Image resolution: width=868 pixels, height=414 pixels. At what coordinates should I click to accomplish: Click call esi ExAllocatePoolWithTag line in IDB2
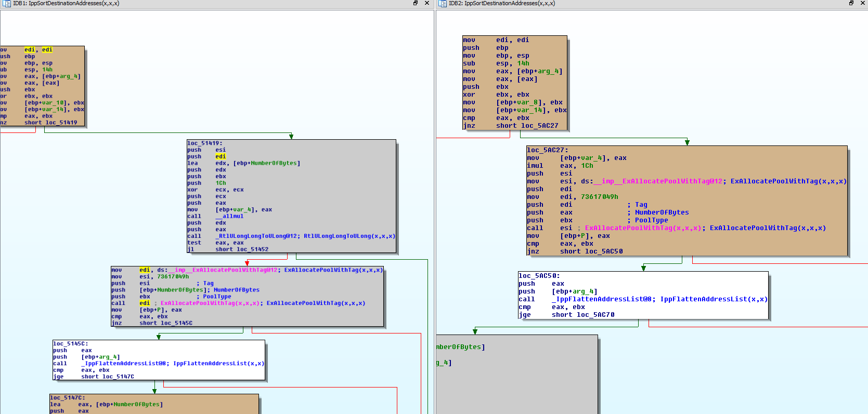pyautogui.click(x=676, y=228)
